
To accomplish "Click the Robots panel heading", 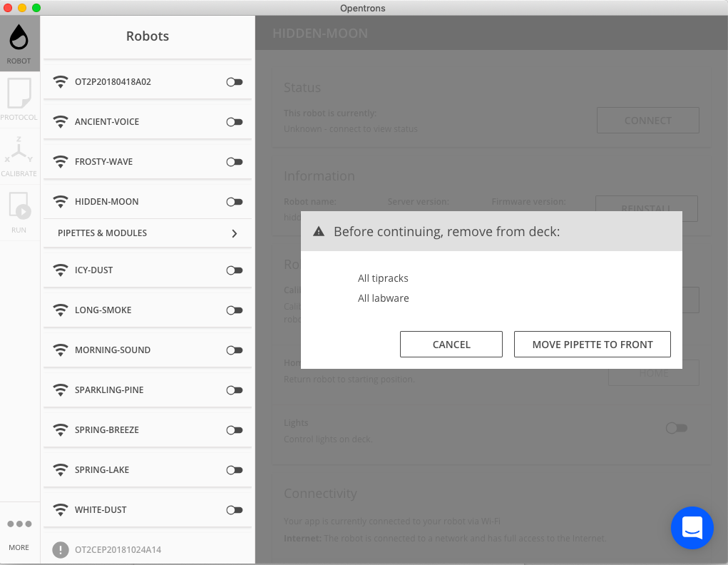I will 148,36.
